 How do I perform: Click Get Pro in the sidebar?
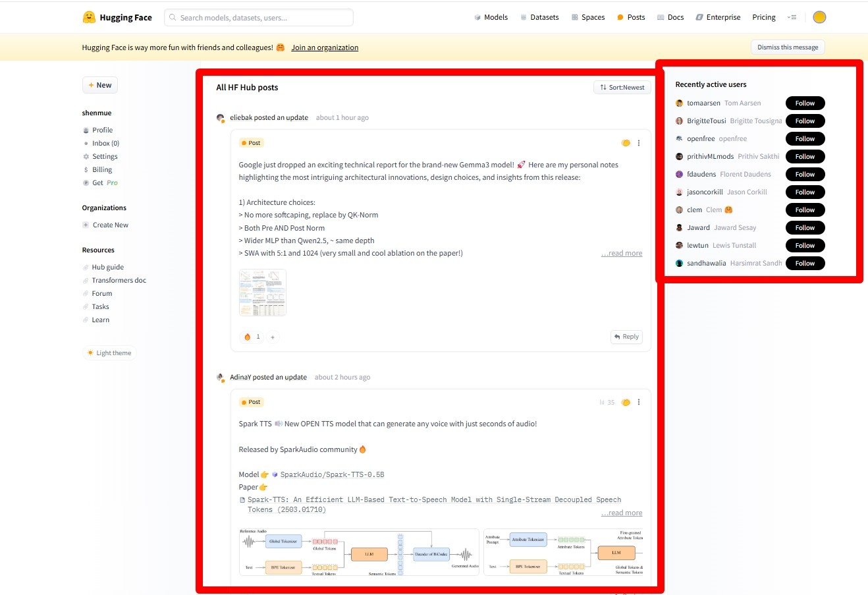pos(100,183)
